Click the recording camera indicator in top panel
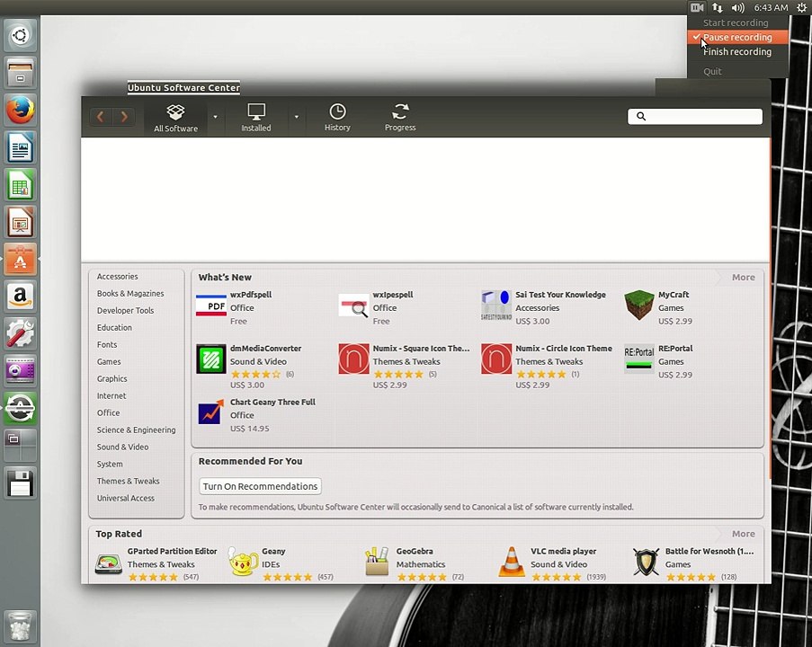 (x=697, y=7)
